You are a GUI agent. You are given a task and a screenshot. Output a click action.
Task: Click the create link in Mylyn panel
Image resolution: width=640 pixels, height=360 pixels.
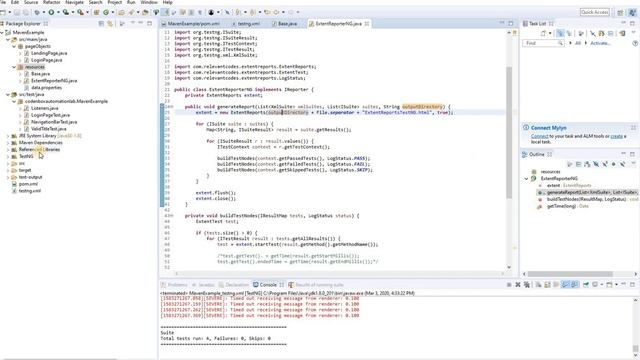click(x=617, y=136)
